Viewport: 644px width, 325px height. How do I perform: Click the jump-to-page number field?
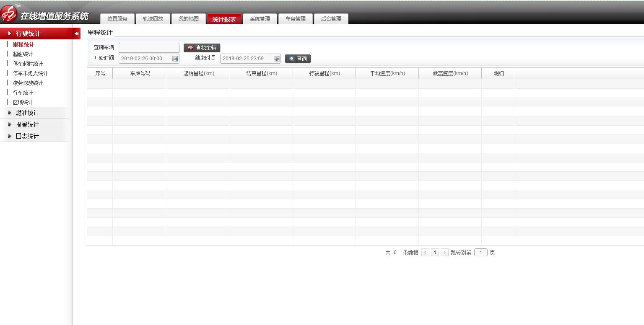(x=480, y=253)
